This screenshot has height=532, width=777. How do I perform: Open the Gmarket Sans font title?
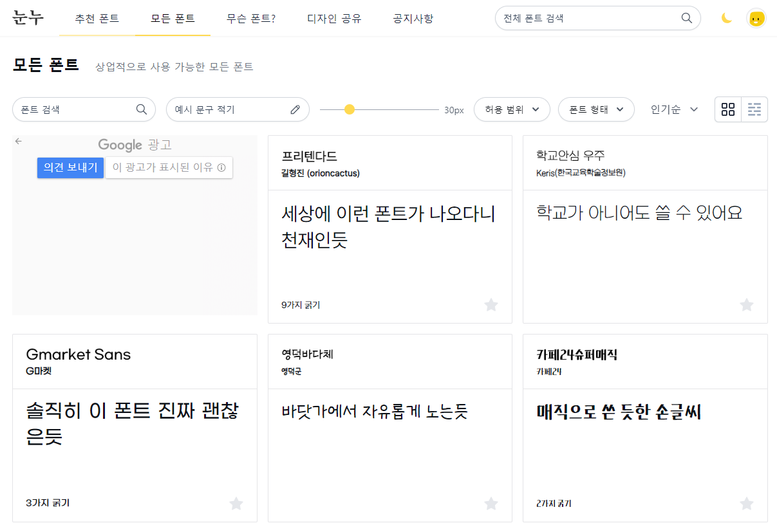78,354
